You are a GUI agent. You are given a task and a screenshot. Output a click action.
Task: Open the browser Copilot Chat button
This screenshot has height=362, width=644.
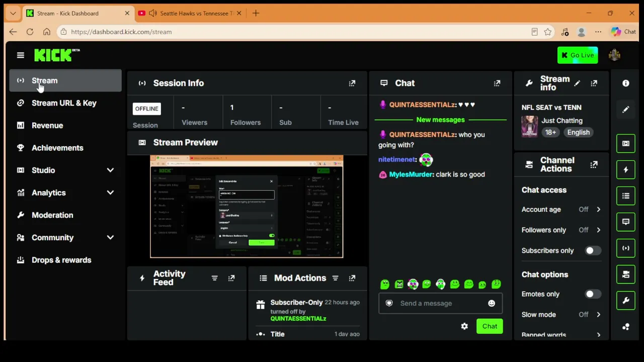[624, 32]
